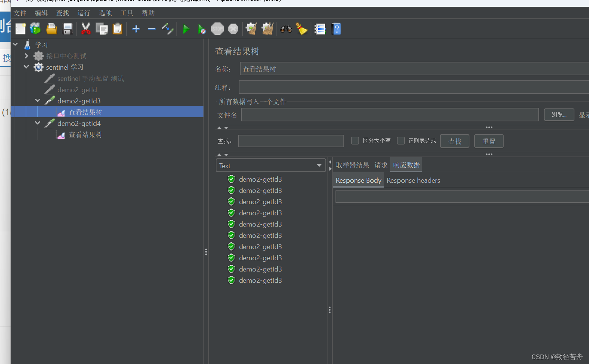
Task: Open the 运行 menu
Action: 84,13
